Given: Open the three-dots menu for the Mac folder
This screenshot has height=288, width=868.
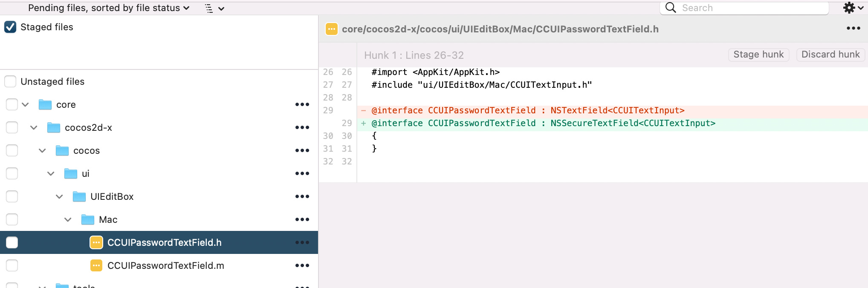Looking at the screenshot, I should [x=302, y=219].
